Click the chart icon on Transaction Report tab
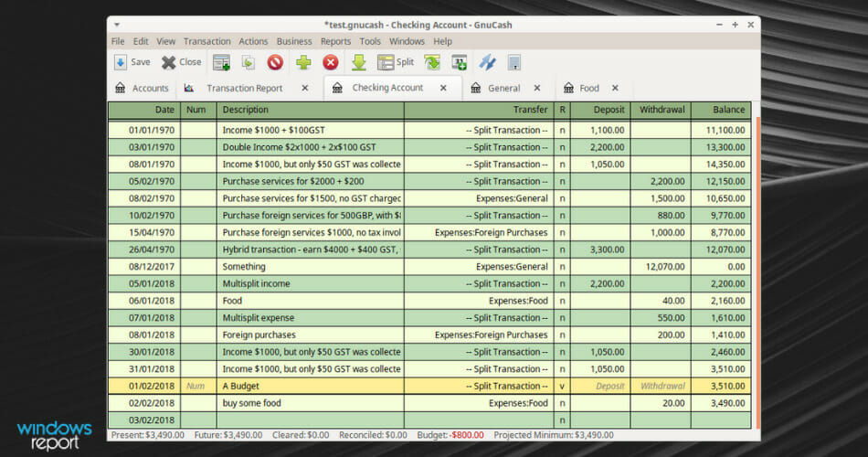This screenshot has width=868, height=457. tap(189, 88)
